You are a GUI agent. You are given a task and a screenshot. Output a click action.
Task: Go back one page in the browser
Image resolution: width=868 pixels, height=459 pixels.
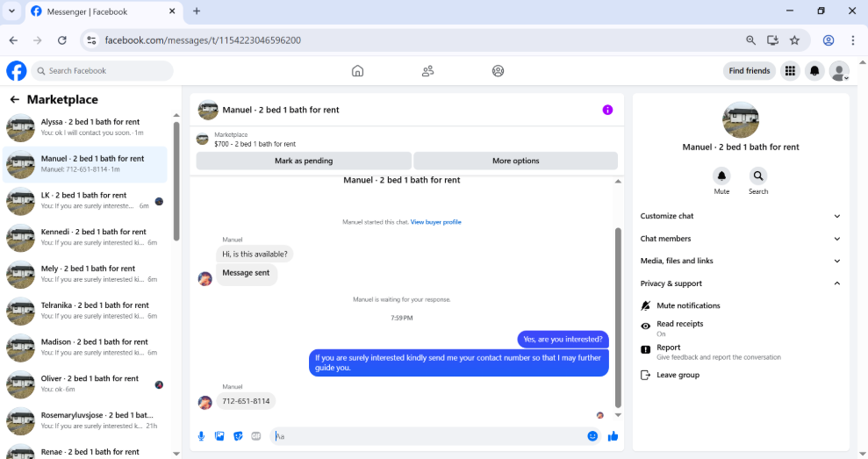click(14, 39)
